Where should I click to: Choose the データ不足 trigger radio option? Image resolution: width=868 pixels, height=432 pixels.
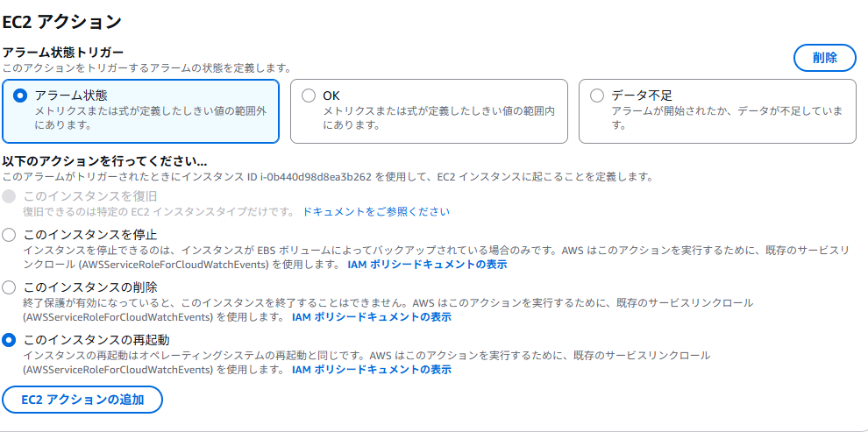(x=597, y=96)
